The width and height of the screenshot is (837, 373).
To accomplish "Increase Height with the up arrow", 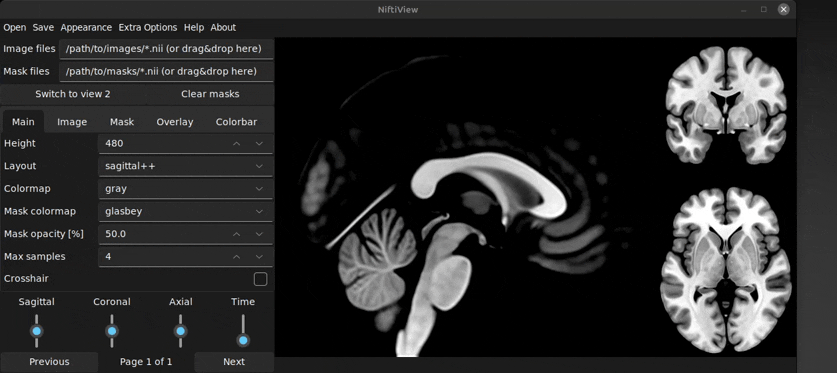I will 236,144.
